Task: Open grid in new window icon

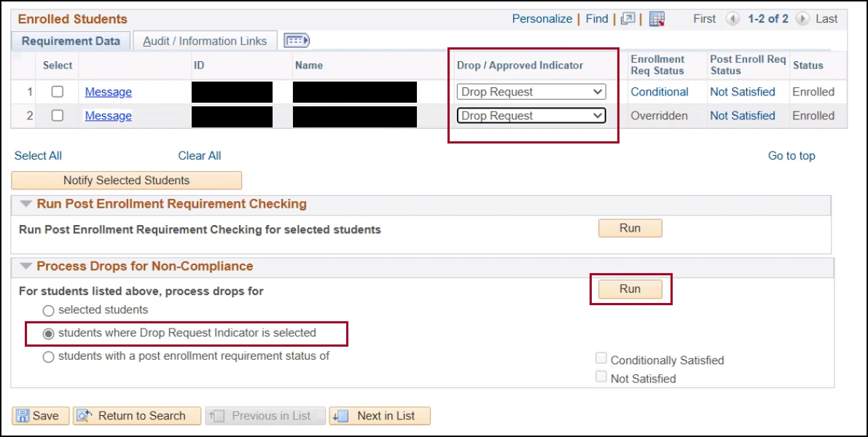Action: 627,19
